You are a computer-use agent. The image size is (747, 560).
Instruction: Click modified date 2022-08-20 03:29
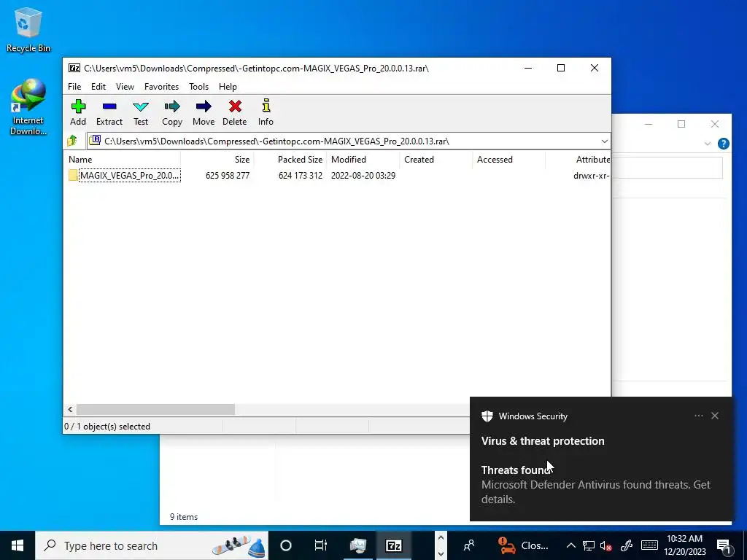(x=363, y=175)
